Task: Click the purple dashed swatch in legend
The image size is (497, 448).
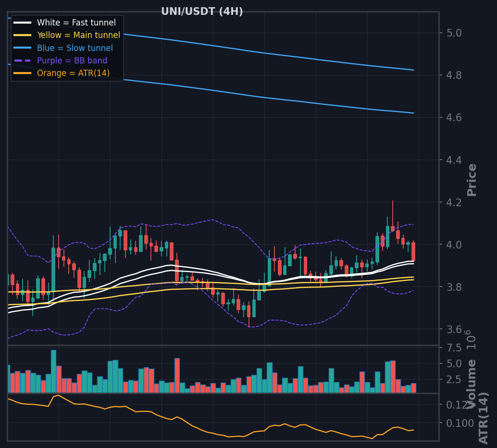Action: [23, 61]
